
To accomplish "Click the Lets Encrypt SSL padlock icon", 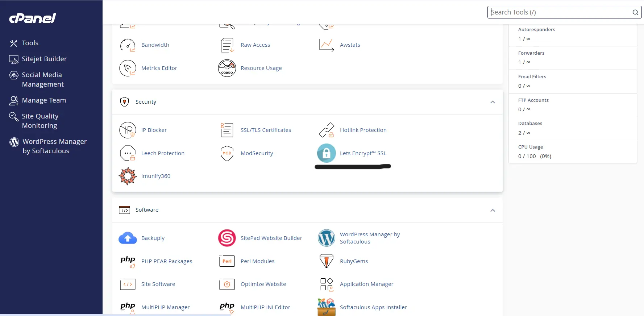I will point(327,153).
